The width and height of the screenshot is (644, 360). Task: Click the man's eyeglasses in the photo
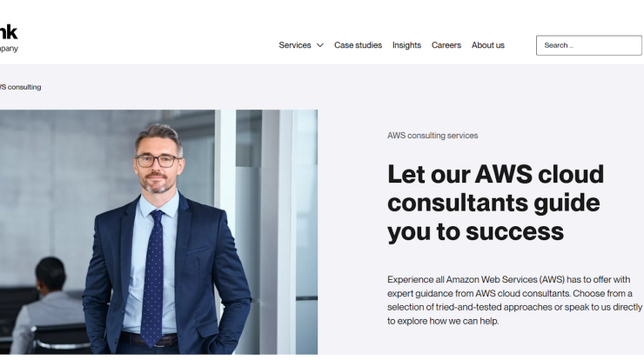[158, 161]
